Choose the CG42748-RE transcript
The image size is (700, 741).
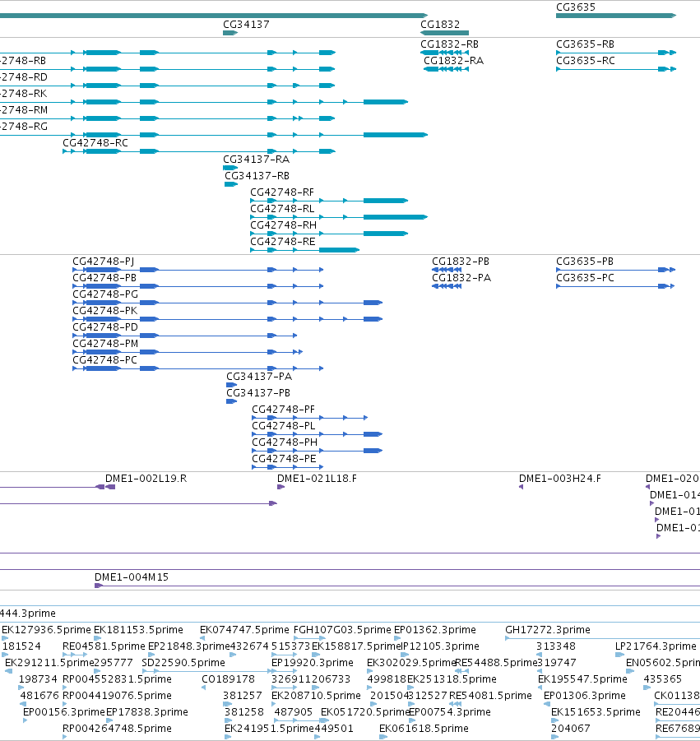pos(282,242)
